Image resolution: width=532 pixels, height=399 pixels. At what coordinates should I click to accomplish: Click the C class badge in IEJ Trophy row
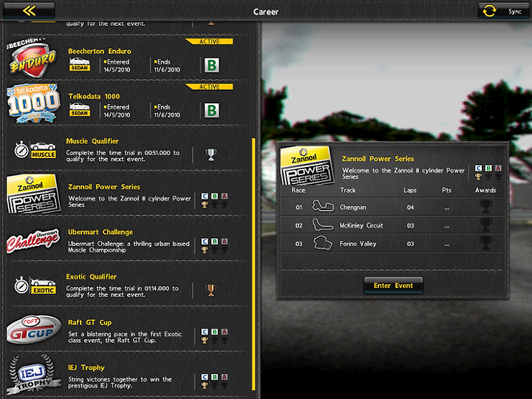pyautogui.click(x=205, y=377)
